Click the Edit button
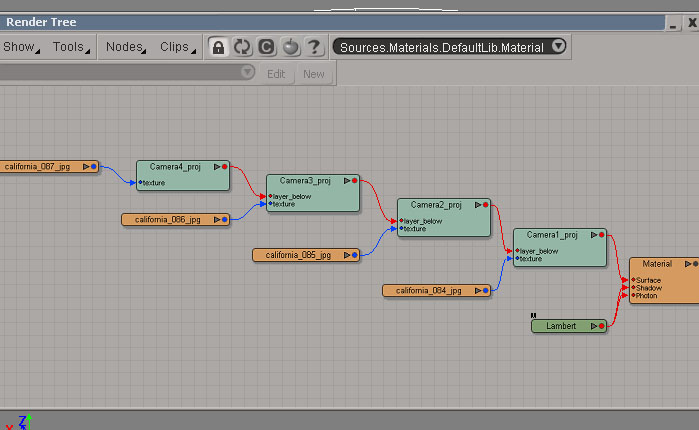Screen dimensions: 699x430 pos(276,74)
